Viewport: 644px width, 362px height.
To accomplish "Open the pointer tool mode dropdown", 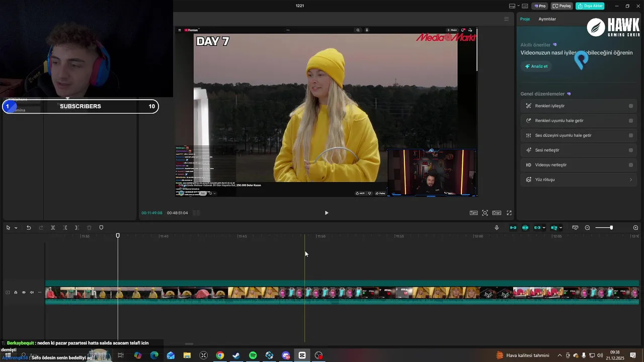I will [16, 228].
